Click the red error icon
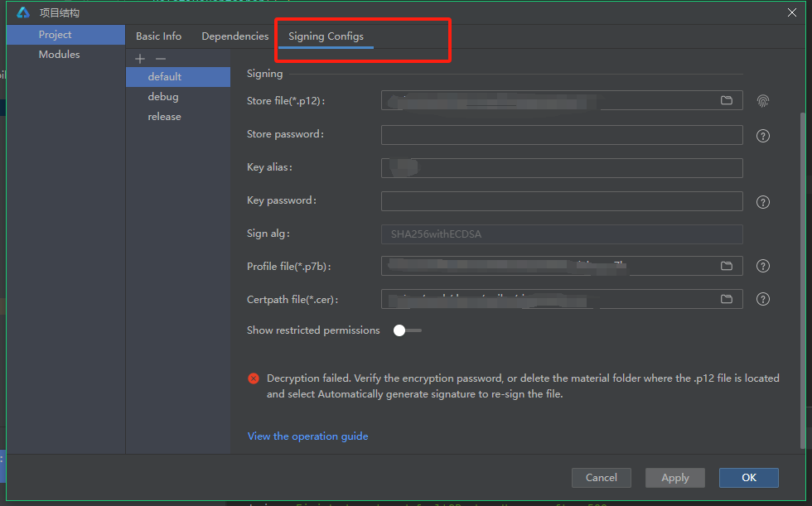This screenshot has height=506, width=812. click(x=254, y=378)
